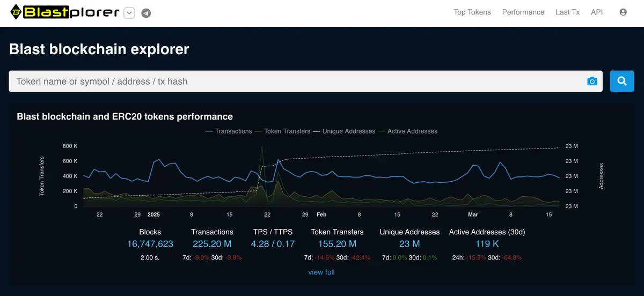Focus the token name or address search field
This screenshot has height=296, width=644.
(295, 82)
